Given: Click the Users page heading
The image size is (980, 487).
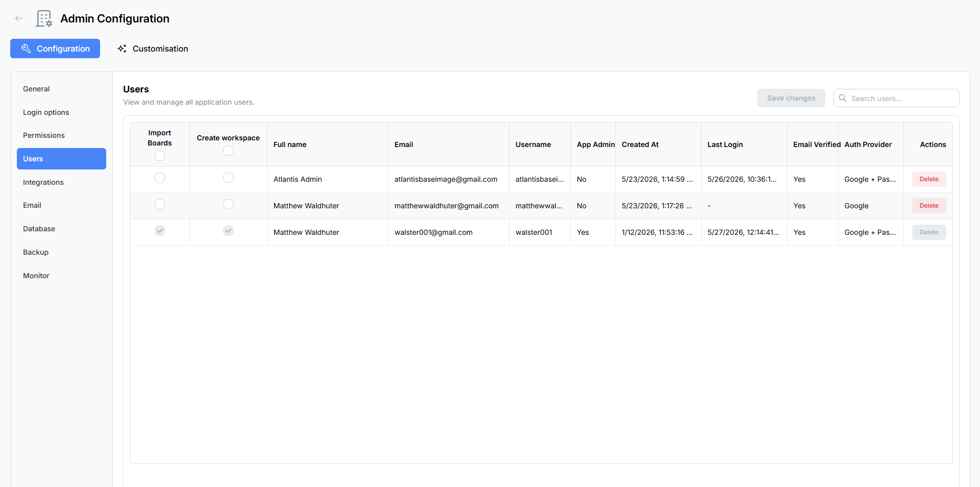Looking at the screenshot, I should [136, 89].
